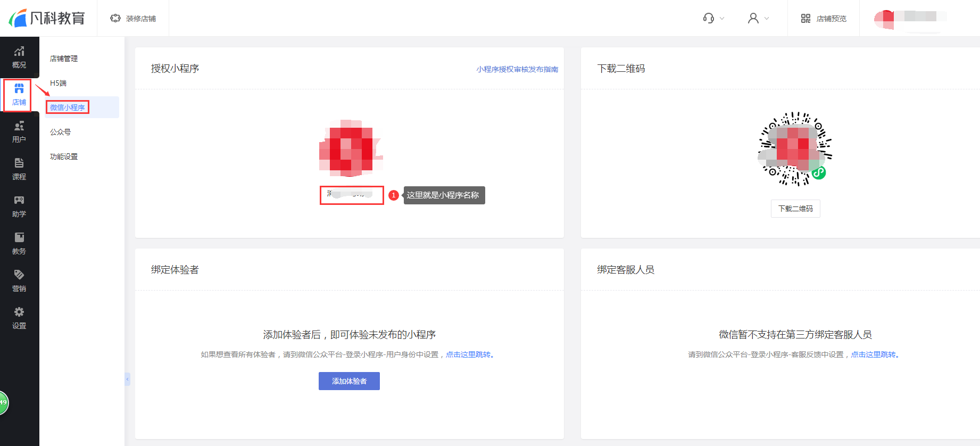Open the 小程序授权审核发布指南 link
Viewport: 980px width, 446px height.
pos(517,69)
